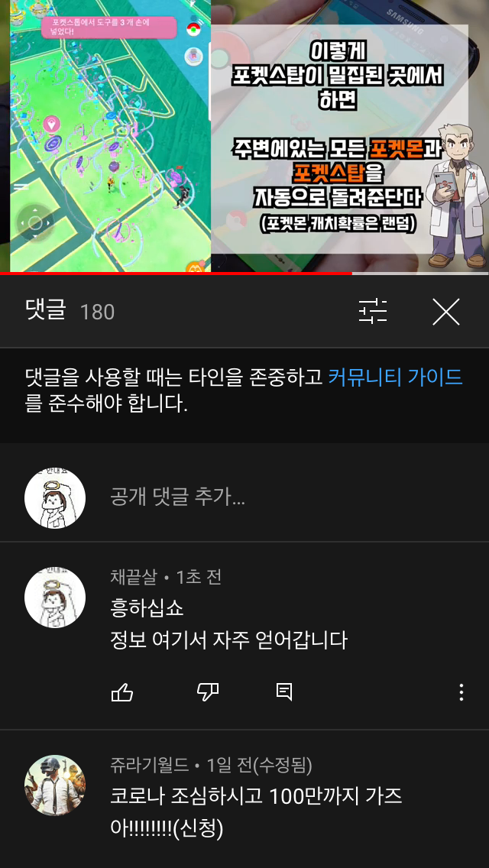489x868 pixels.
Task: Tap the joystick control in the game video
Action: (x=35, y=224)
